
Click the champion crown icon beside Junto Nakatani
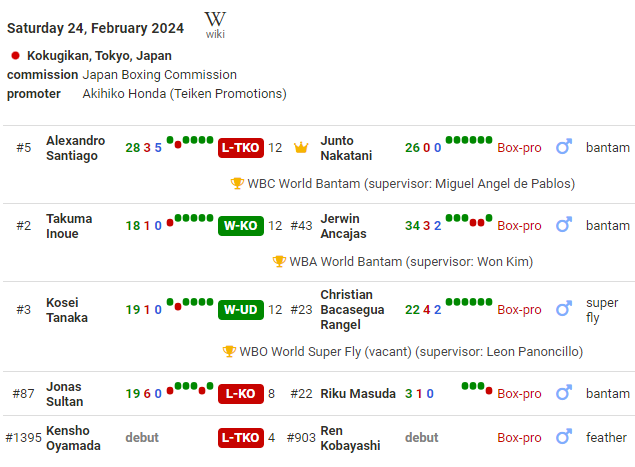click(x=301, y=148)
